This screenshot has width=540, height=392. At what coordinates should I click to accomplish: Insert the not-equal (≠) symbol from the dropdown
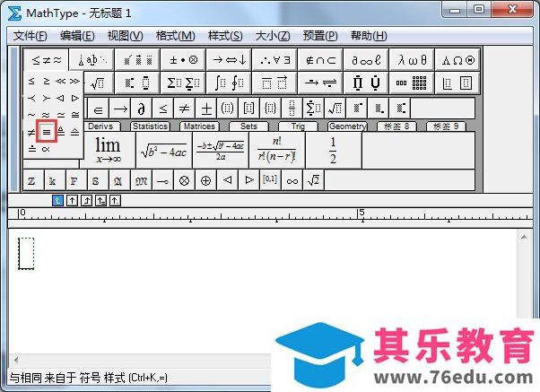coord(31,132)
